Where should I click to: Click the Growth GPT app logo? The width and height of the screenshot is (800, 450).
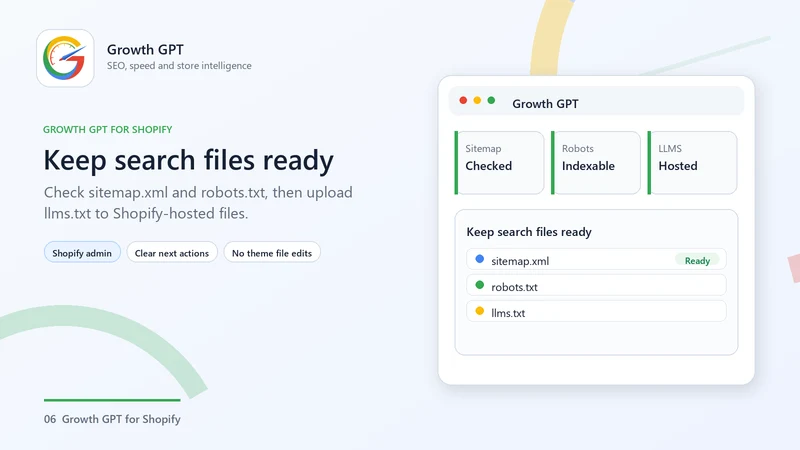[65, 58]
